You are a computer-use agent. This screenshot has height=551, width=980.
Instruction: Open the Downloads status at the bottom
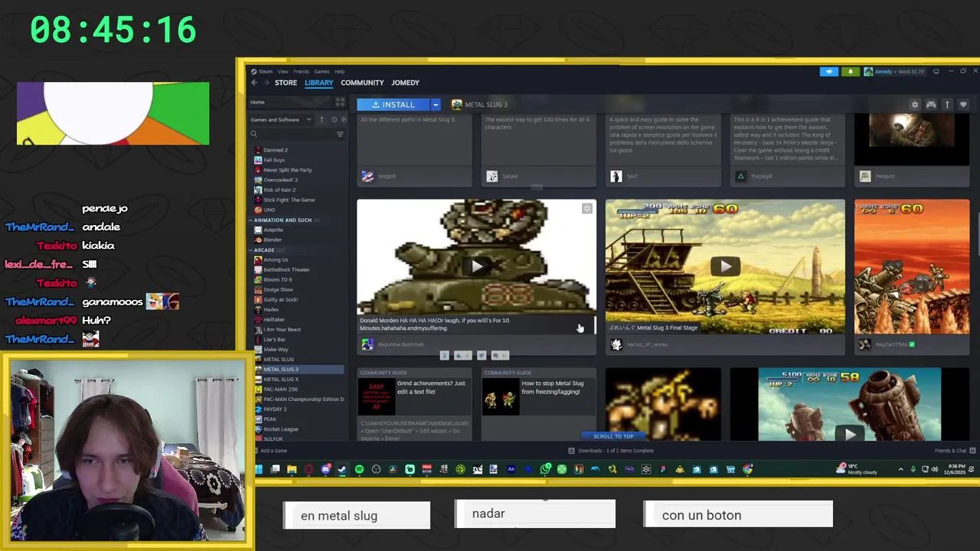coord(611,451)
